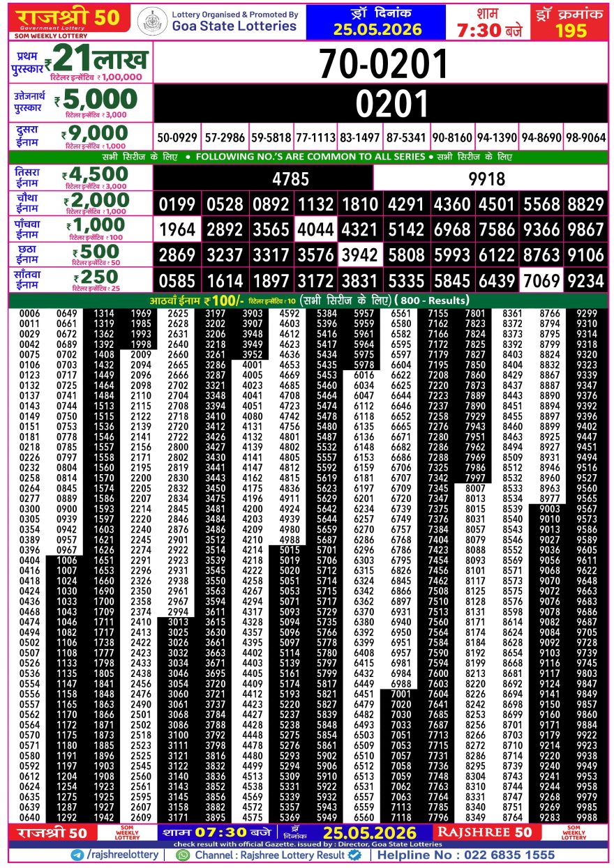Click the blue verified badge after Rajshree Lottery Result

pos(354,855)
